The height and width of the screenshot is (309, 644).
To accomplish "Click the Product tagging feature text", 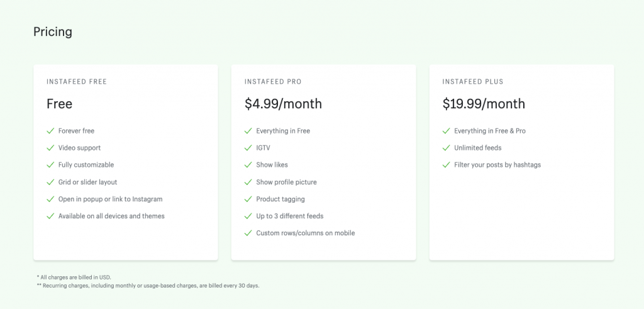I will pyautogui.click(x=280, y=199).
